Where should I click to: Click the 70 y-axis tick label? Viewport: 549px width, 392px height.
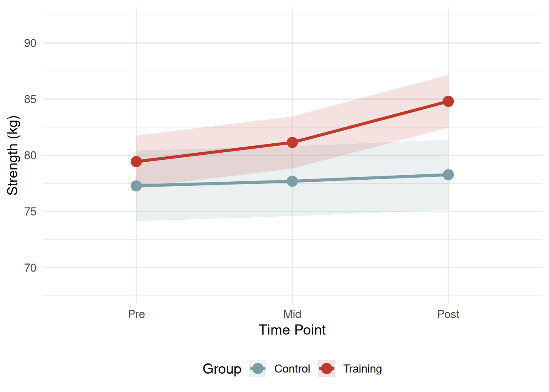tap(30, 268)
